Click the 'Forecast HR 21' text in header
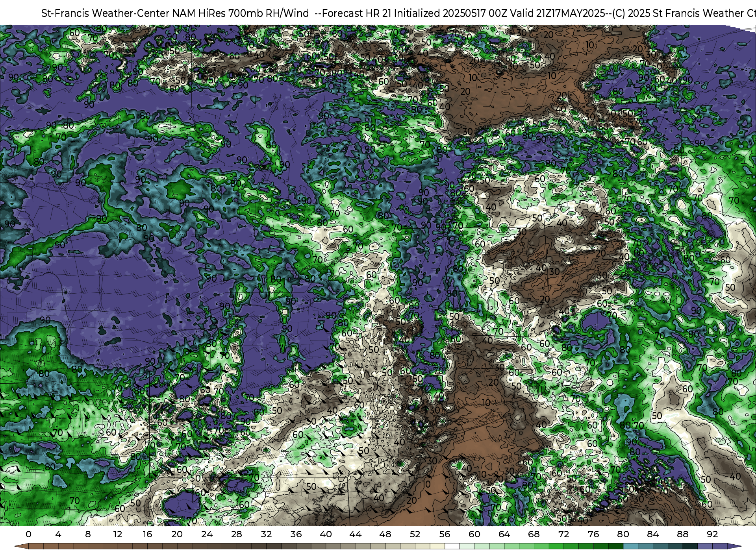 point(356,13)
